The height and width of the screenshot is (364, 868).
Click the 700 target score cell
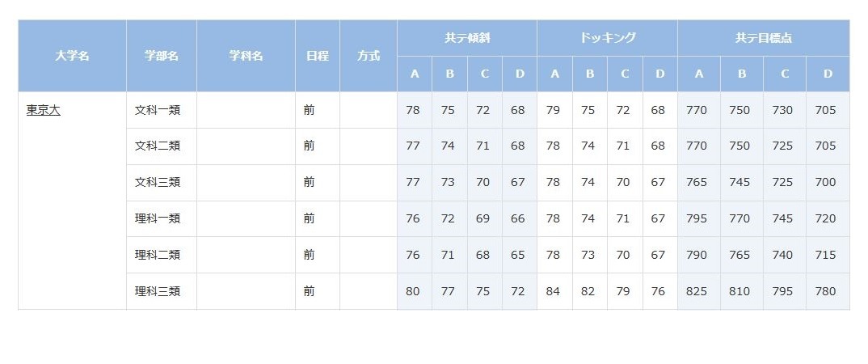(826, 183)
